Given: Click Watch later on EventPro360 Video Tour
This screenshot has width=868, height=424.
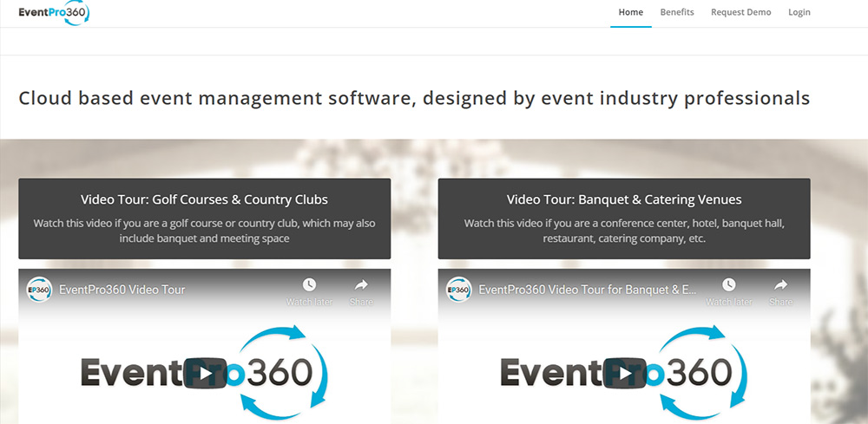Looking at the screenshot, I should [x=309, y=292].
